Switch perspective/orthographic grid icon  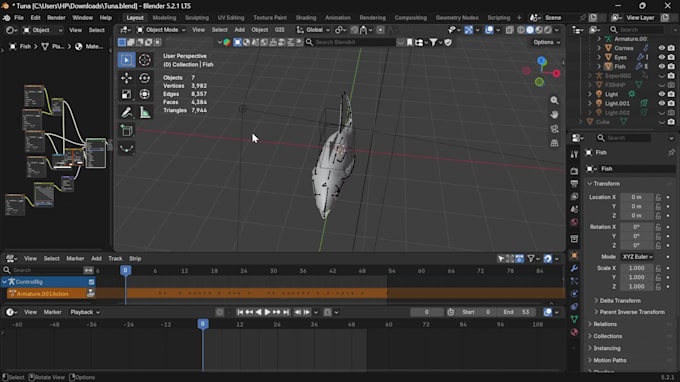(x=554, y=143)
